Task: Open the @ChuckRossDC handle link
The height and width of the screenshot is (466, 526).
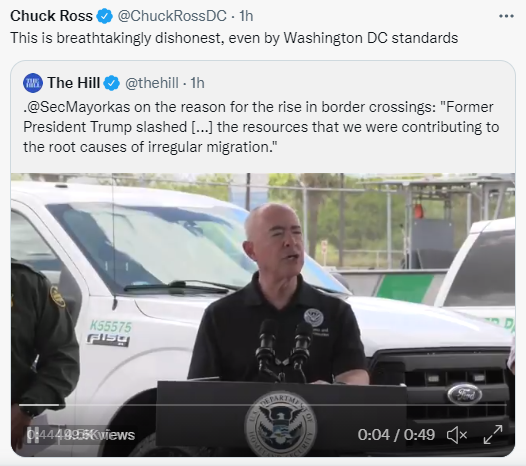Action: point(172,16)
